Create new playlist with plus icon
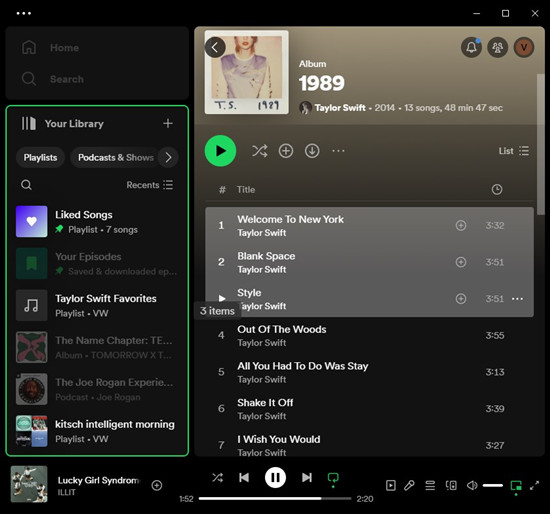The image size is (550, 514). [168, 124]
